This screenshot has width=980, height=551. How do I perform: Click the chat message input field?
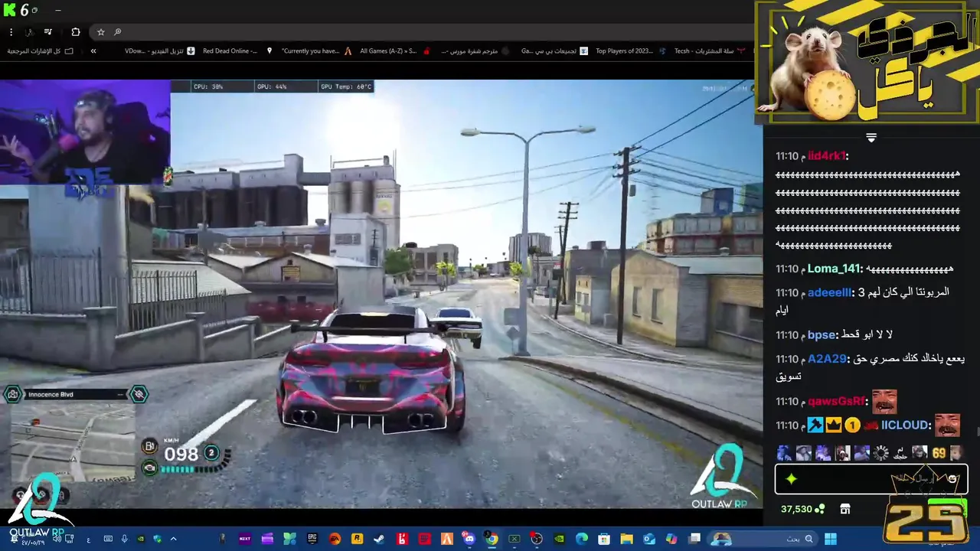click(871, 479)
